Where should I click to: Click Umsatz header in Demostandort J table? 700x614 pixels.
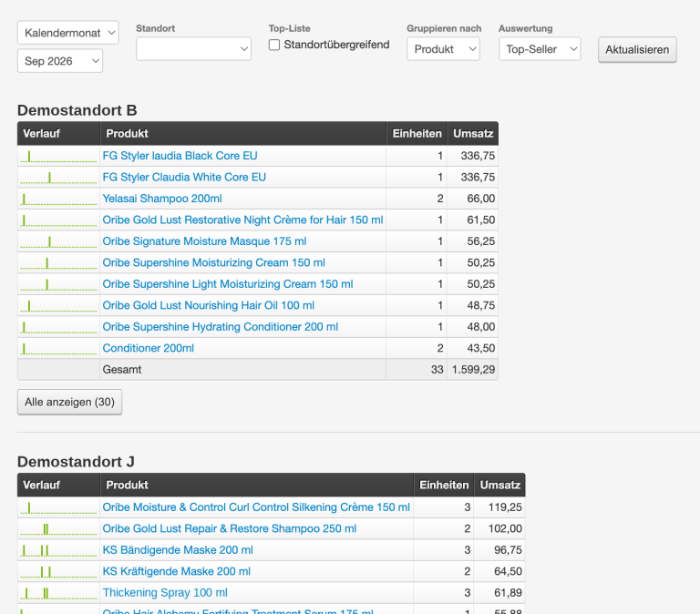(500, 485)
